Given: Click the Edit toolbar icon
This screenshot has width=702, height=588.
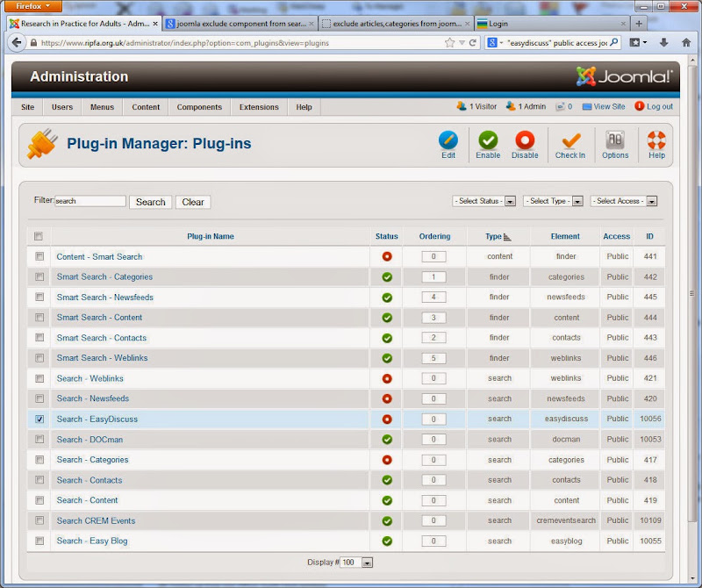Looking at the screenshot, I should [448, 140].
